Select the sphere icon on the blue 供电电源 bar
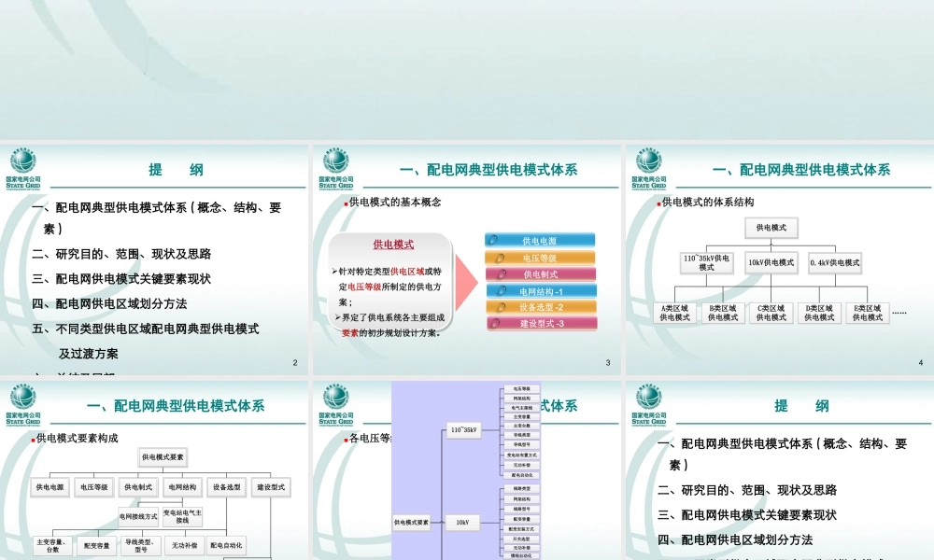 click(495, 240)
